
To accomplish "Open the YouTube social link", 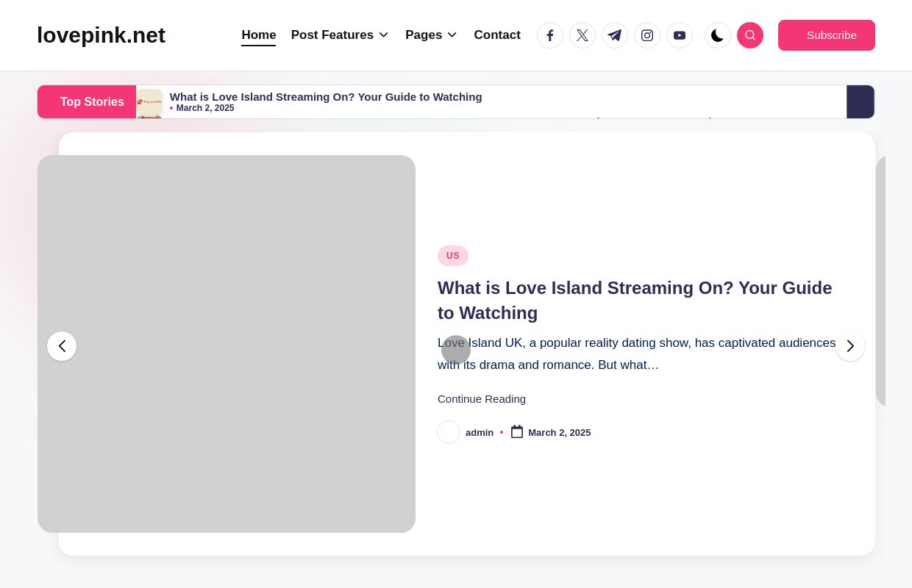I will tap(680, 35).
